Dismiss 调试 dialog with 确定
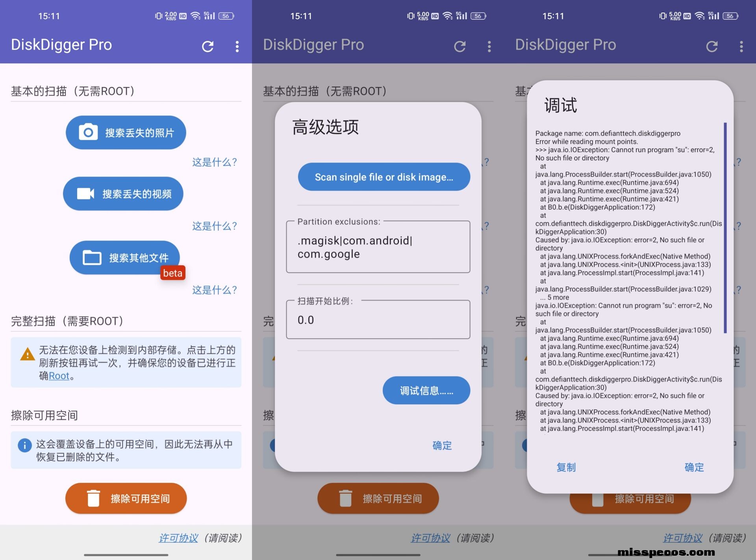Screen dimensions: 756x560 tap(694, 467)
